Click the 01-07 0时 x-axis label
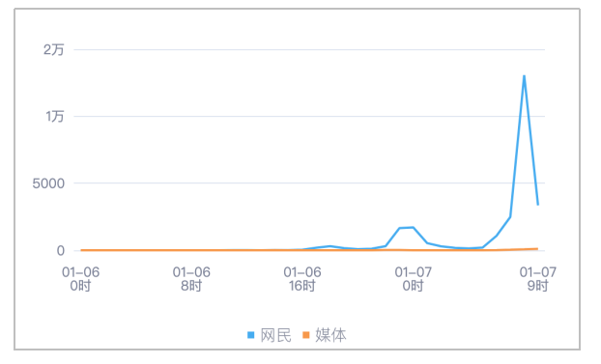 pos(413,279)
